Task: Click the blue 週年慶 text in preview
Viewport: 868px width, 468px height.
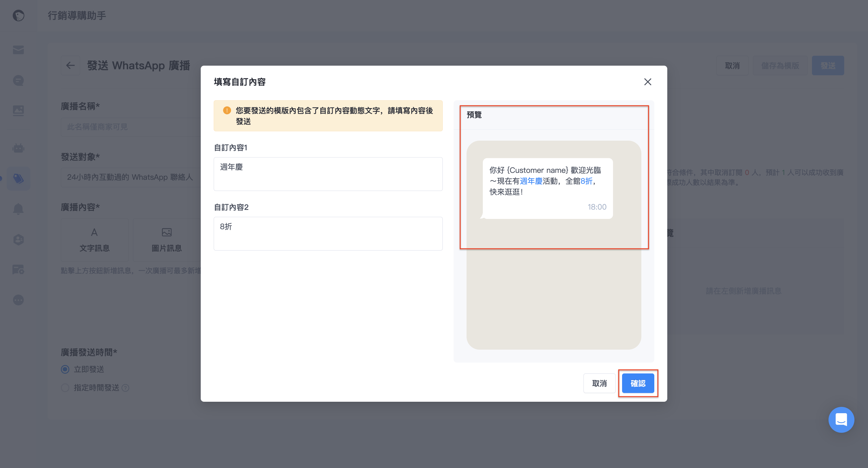Action: (x=531, y=181)
